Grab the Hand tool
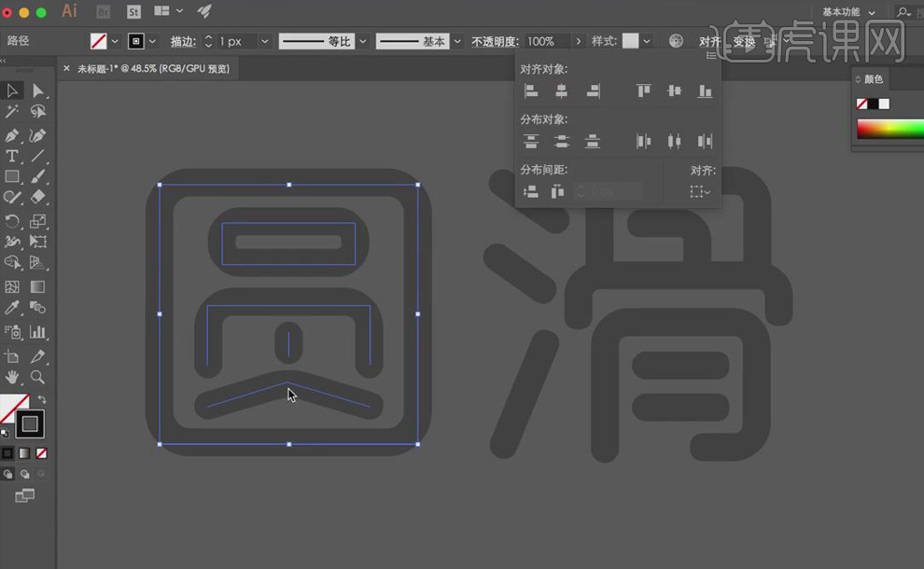This screenshot has height=569, width=924. tap(12, 378)
